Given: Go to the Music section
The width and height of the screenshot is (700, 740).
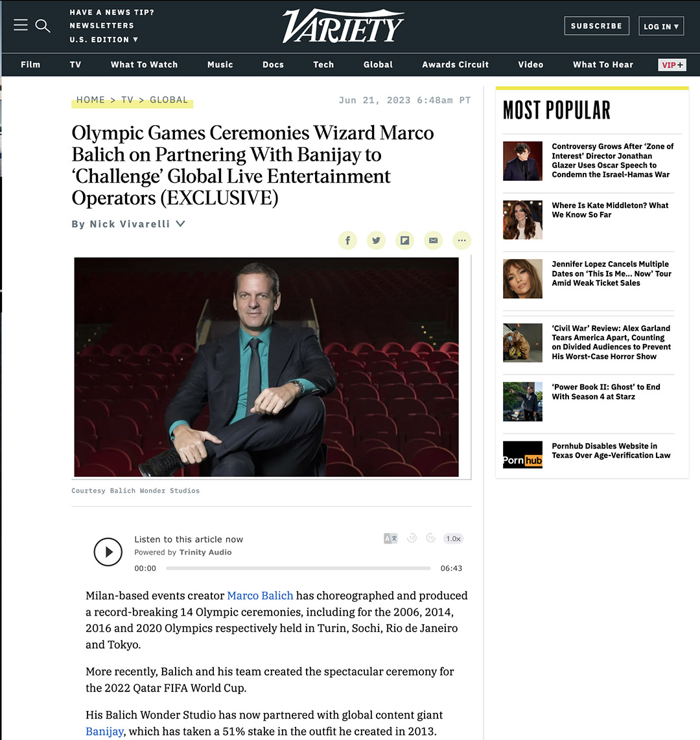Looking at the screenshot, I should (220, 65).
